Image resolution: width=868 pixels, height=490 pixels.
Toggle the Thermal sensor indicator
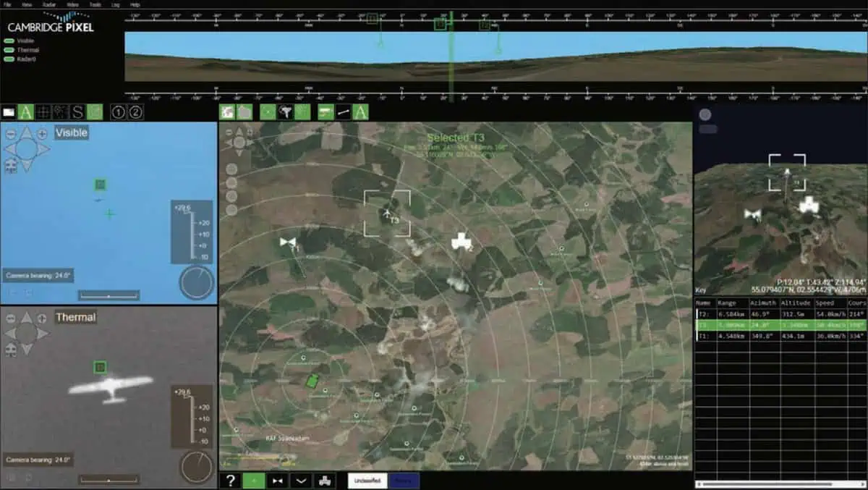(9, 50)
